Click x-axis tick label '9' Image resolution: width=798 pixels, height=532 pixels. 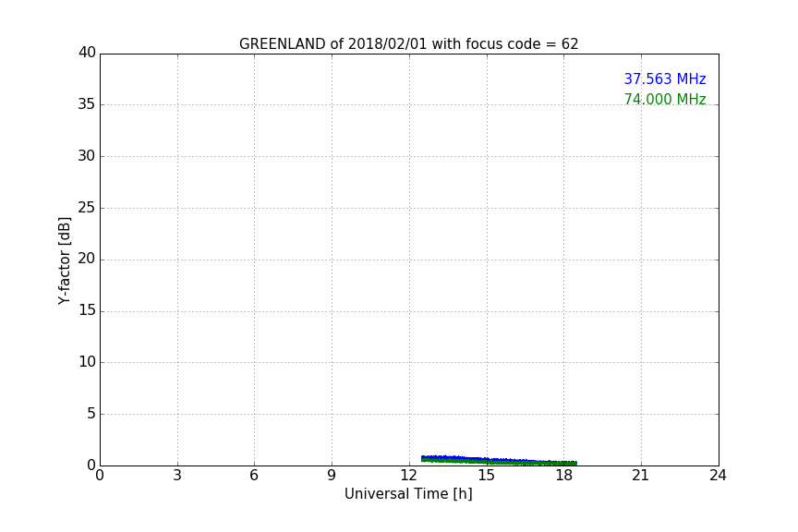click(x=332, y=476)
